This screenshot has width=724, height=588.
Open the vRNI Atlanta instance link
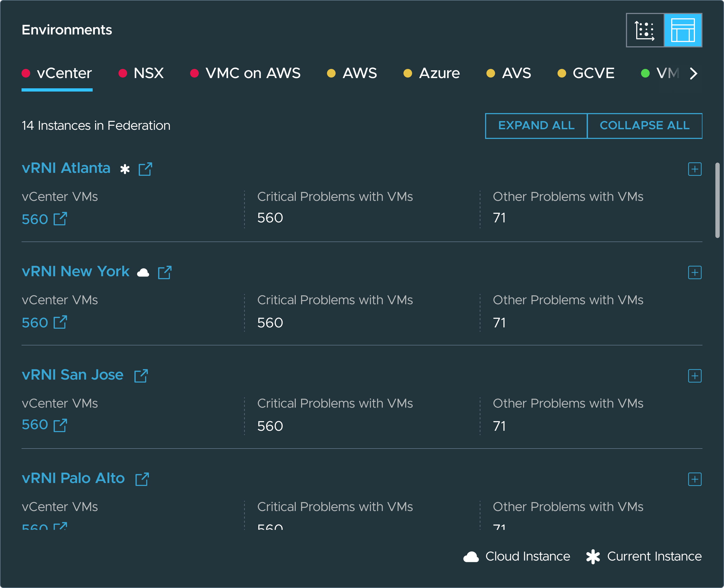(x=66, y=168)
